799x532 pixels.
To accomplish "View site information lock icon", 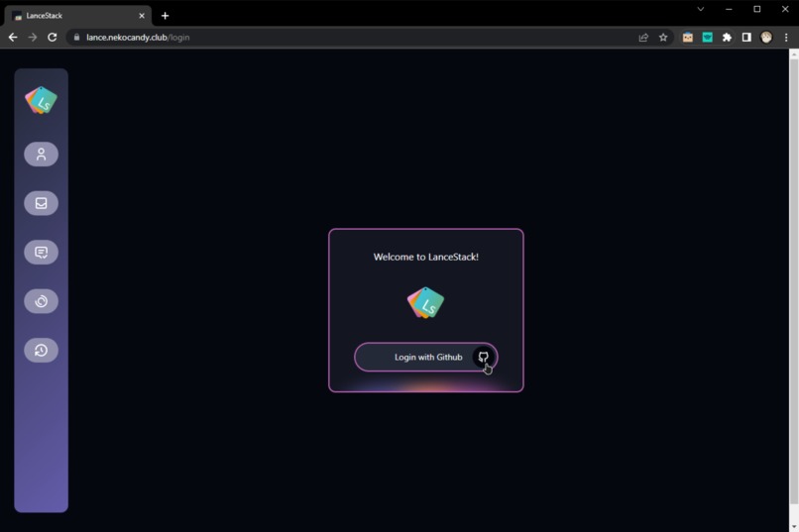I will [x=77, y=38].
